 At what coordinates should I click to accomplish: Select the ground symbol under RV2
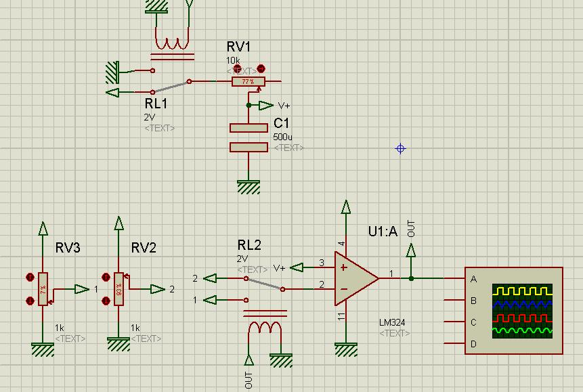(119, 344)
